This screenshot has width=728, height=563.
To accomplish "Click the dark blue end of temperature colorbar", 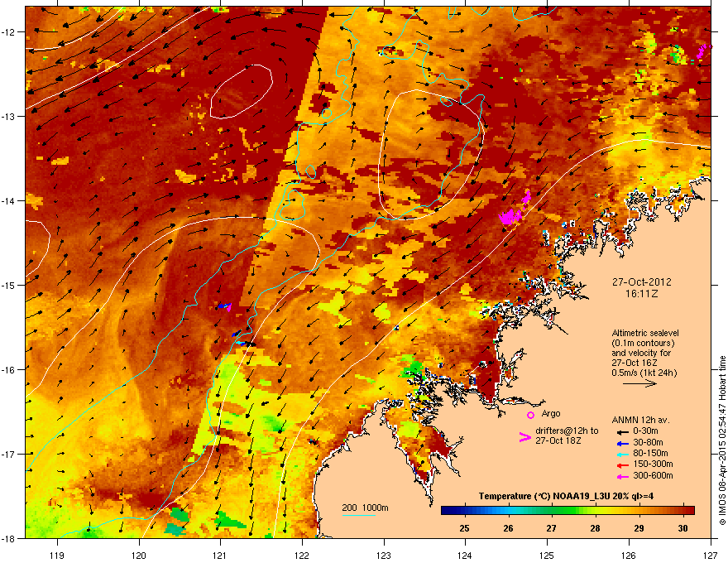I will [446, 511].
